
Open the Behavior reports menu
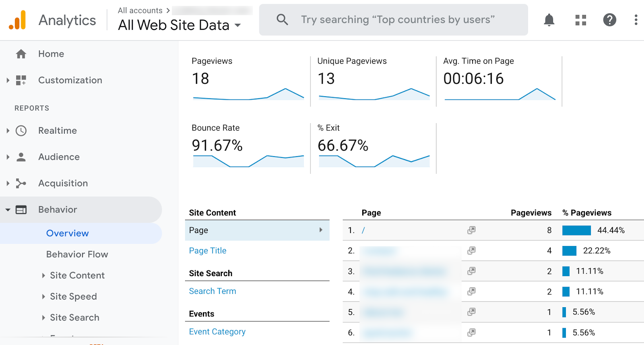(58, 210)
